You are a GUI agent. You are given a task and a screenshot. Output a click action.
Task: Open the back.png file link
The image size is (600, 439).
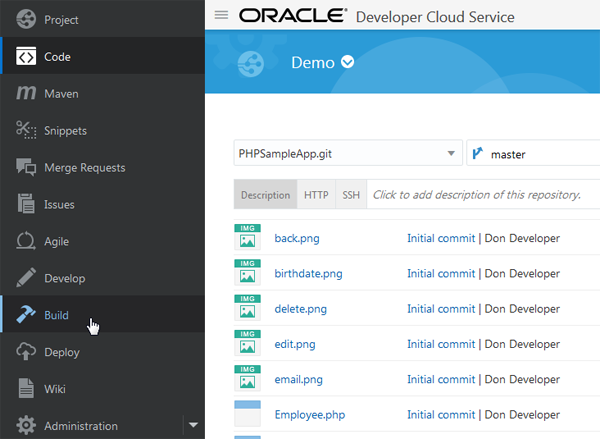(x=296, y=238)
